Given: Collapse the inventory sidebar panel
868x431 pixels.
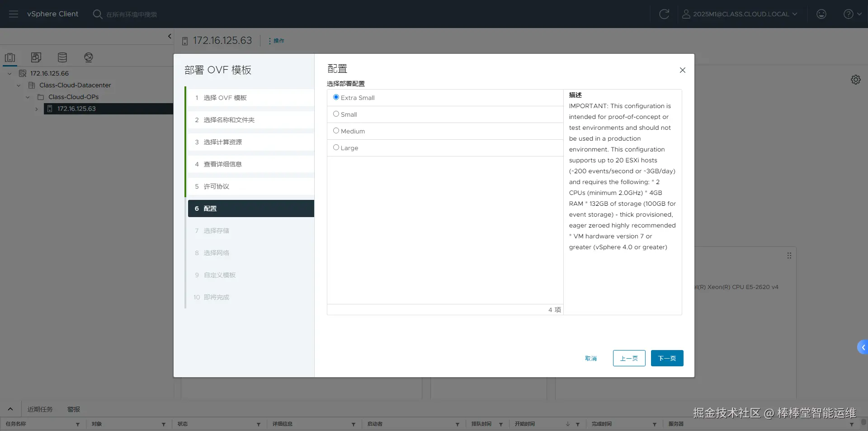Looking at the screenshot, I should 170,36.
